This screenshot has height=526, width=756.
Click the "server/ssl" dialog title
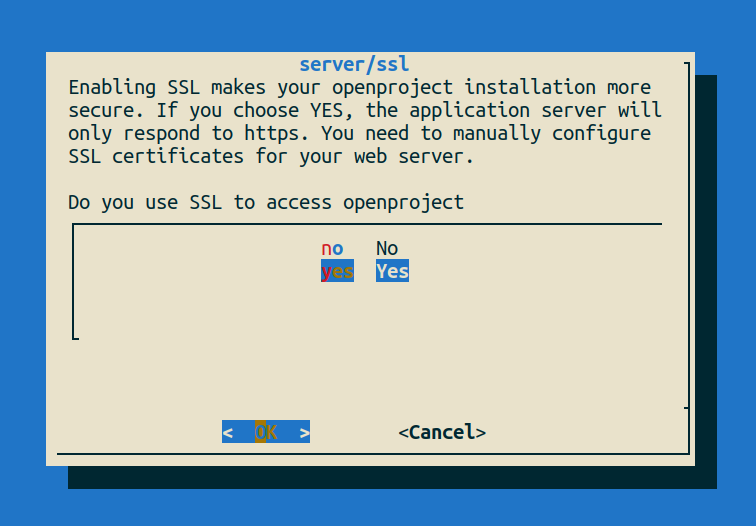point(354,64)
